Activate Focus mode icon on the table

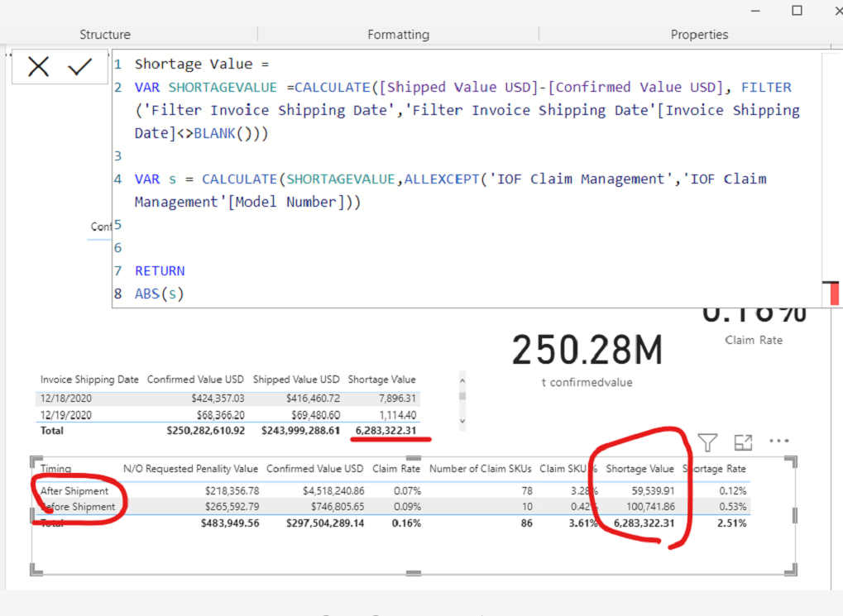coord(743,442)
